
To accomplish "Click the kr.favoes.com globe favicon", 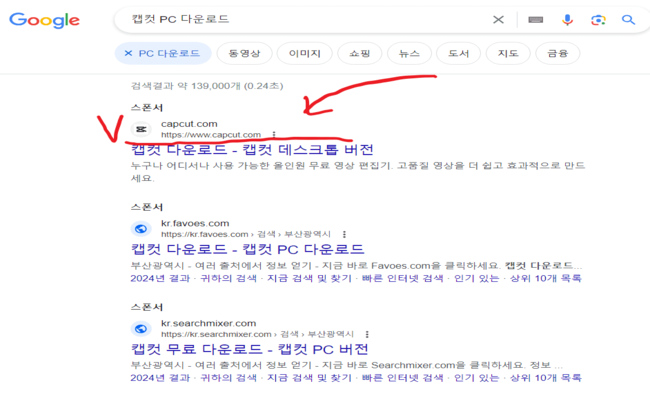I will [x=141, y=229].
